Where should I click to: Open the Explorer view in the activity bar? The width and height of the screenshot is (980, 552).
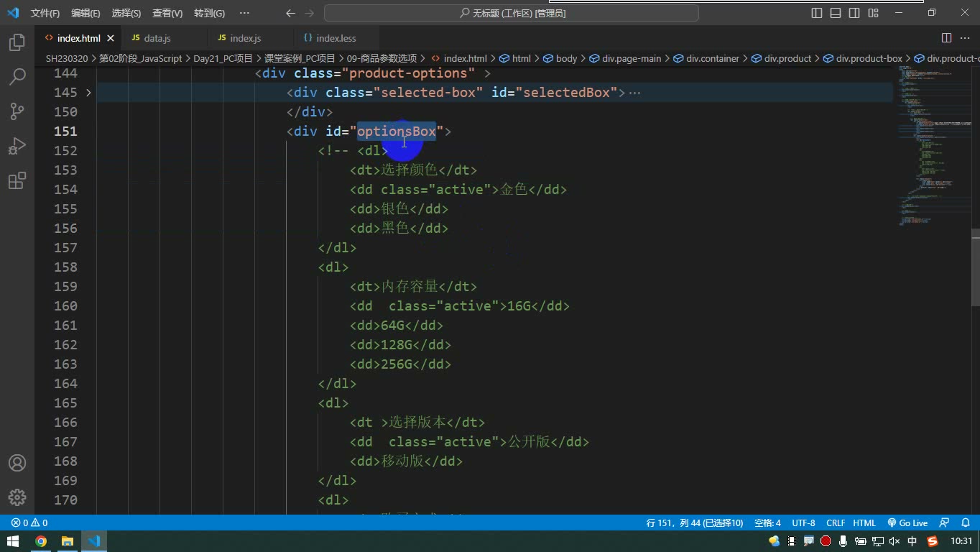pos(17,42)
